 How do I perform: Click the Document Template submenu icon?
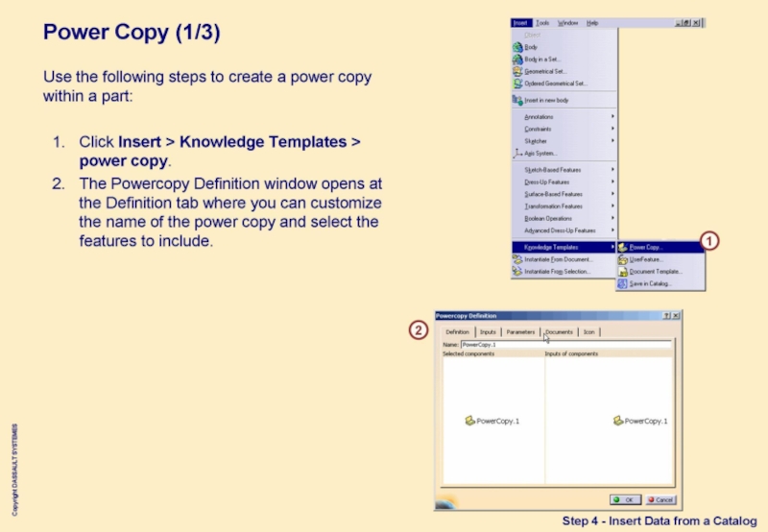click(x=622, y=272)
